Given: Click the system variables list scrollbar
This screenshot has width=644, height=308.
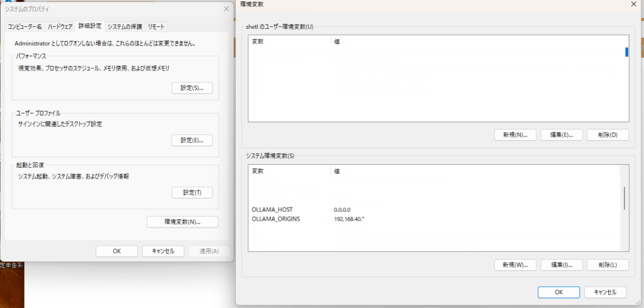Looking at the screenshot, I should tap(624, 198).
